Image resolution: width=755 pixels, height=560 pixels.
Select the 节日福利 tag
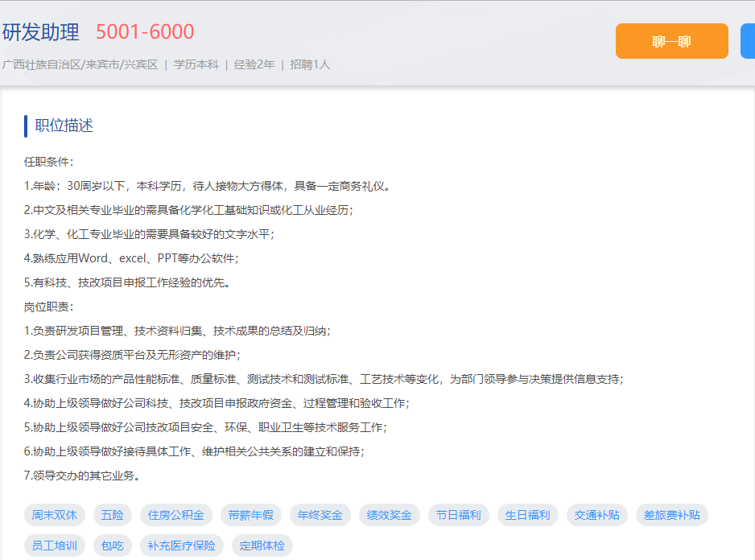459,515
